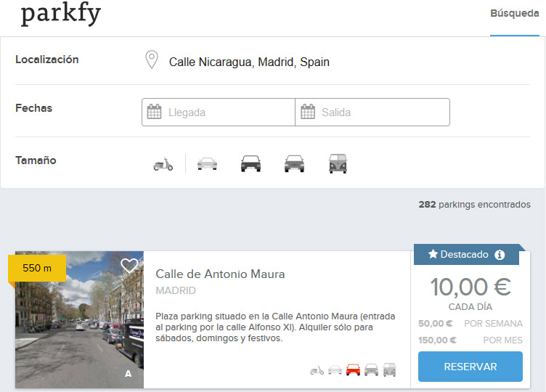This screenshot has height=392, width=546.
Task: Open the Búsqueda tab
Action: pos(514,14)
